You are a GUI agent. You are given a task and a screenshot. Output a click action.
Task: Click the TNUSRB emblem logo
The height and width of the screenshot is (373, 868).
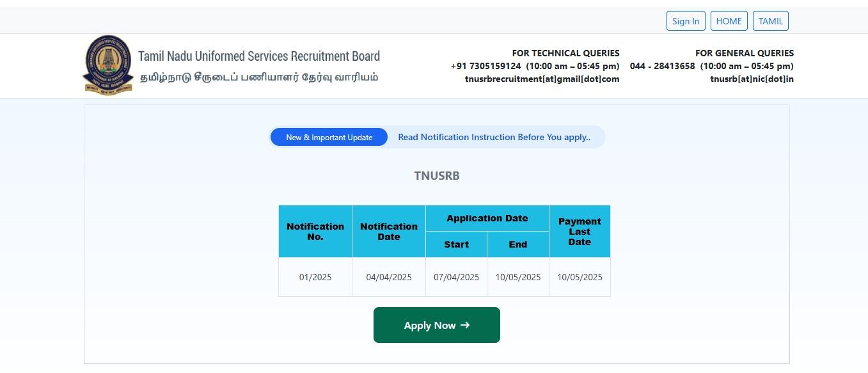108,66
